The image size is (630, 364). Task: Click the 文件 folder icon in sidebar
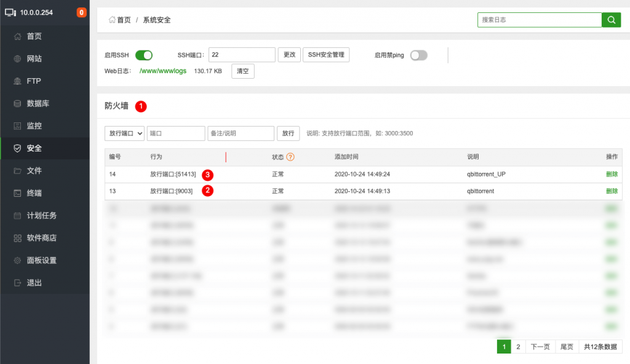click(x=17, y=171)
